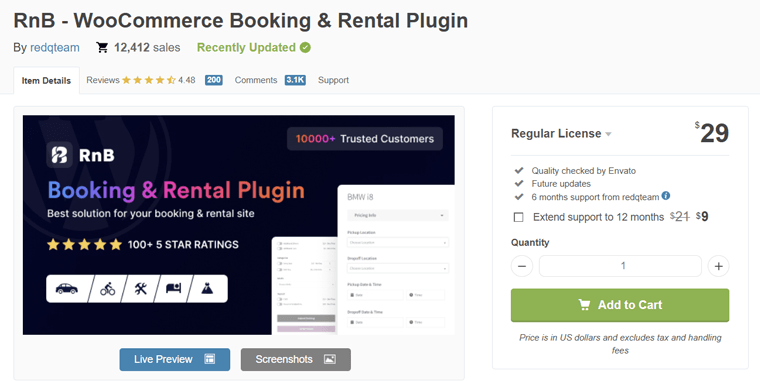Click the plugin preview banner image
The width and height of the screenshot is (760, 381).
(x=238, y=225)
